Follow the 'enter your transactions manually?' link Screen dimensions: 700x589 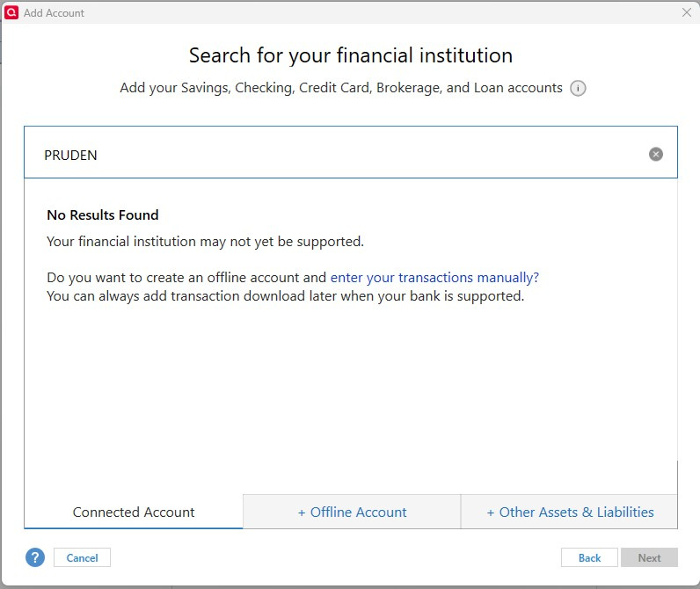click(x=434, y=278)
